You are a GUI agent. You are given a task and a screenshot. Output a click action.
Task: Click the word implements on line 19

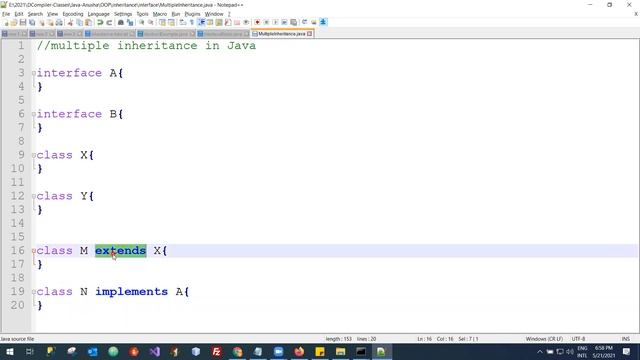131,292
